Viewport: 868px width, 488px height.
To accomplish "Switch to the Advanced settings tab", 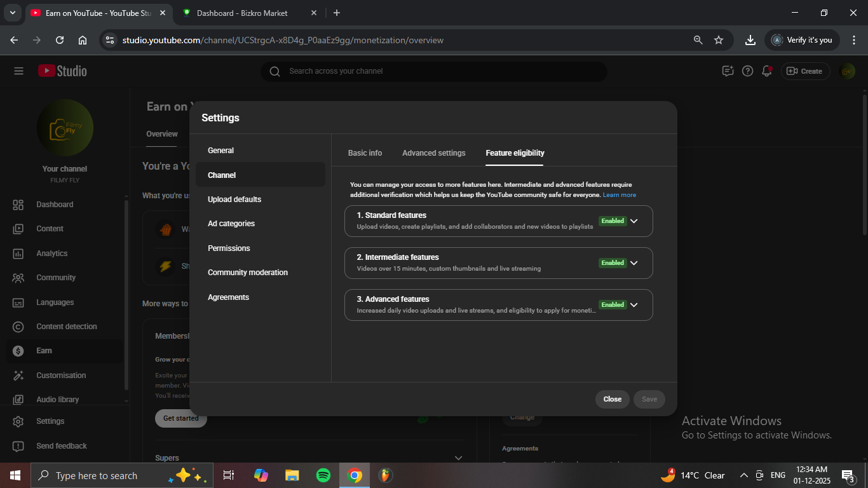I will click(x=433, y=153).
